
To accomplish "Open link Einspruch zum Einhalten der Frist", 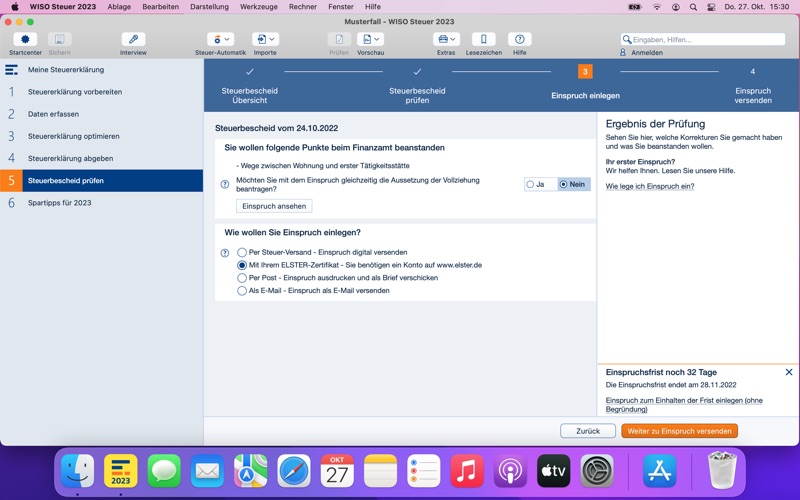I will 684,405.
